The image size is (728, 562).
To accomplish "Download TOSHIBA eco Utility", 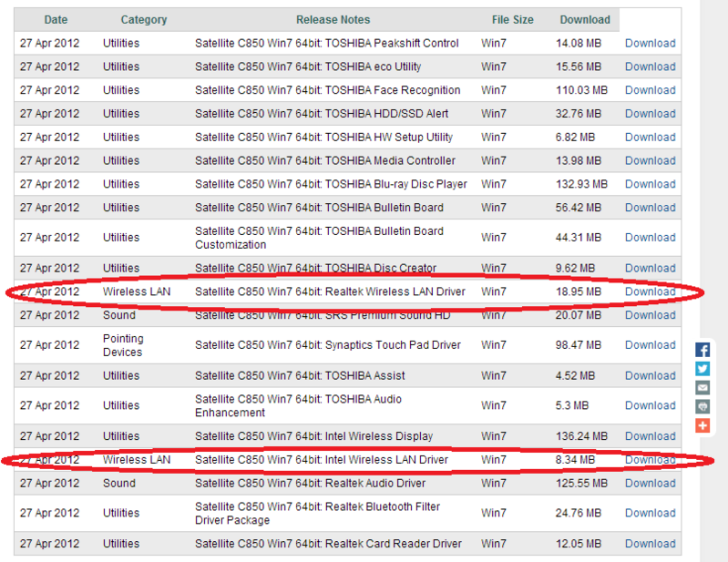I will 650,66.
